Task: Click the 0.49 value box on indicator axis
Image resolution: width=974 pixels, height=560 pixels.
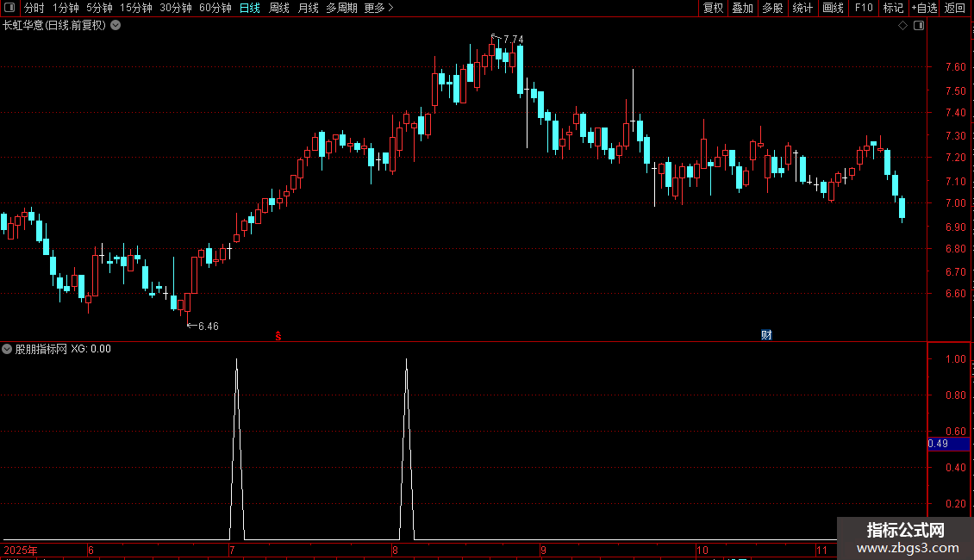Action: (948, 444)
